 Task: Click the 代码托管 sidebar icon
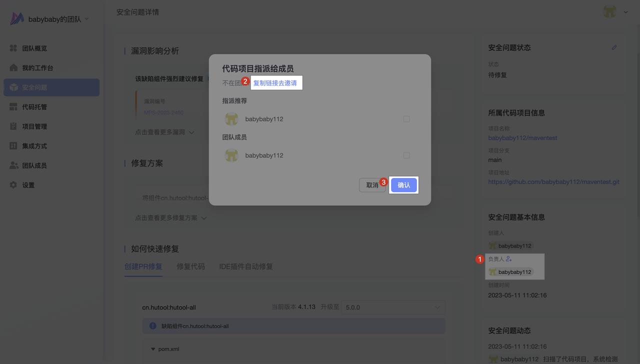(x=13, y=106)
